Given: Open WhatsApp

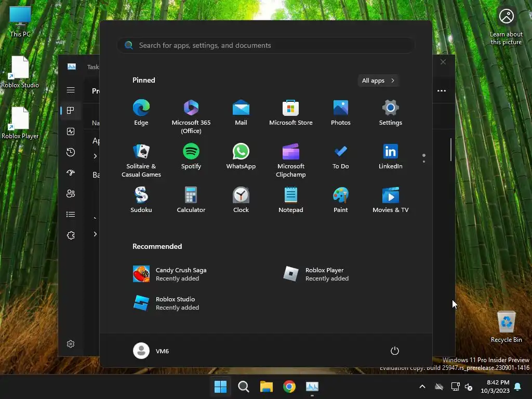Looking at the screenshot, I should click(241, 156).
